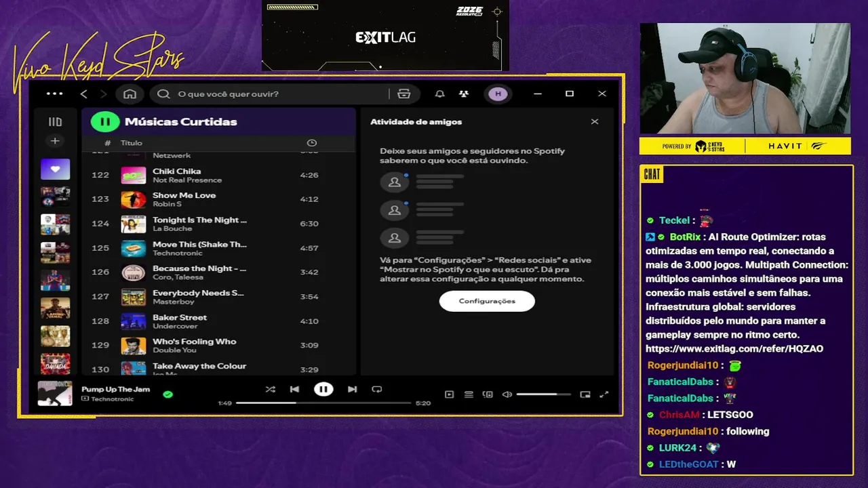Open the profile avatar 'H' menu
This screenshot has height=488, width=868.
coord(498,94)
